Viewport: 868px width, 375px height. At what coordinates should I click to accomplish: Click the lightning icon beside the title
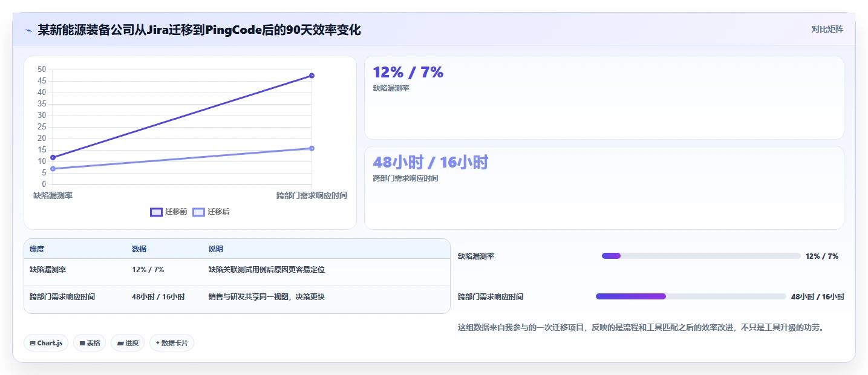click(x=28, y=30)
